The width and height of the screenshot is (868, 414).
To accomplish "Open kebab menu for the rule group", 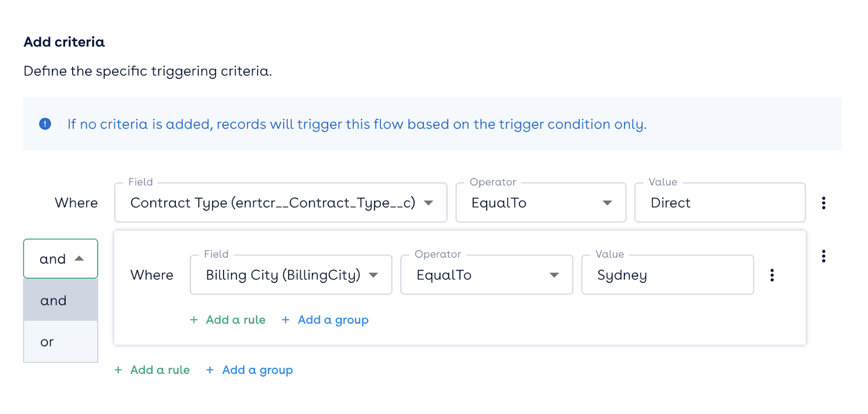I will (x=824, y=256).
